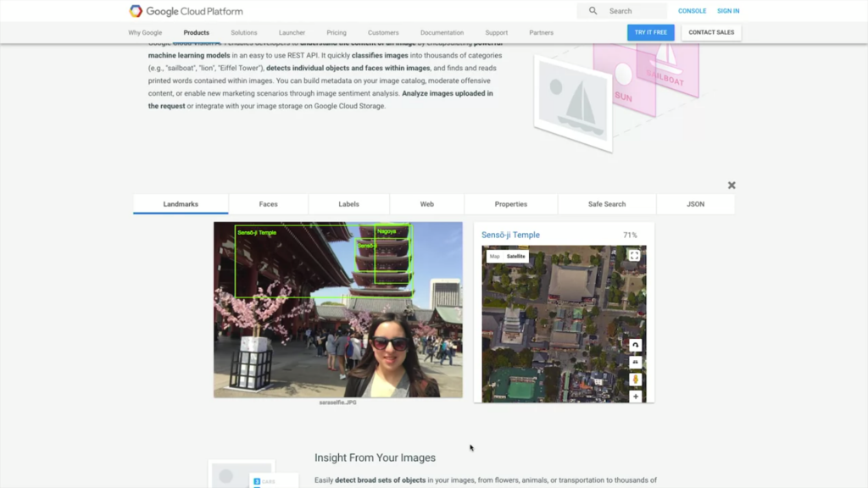Switch map to Map view
This screenshot has height=488, width=868.
(x=494, y=256)
